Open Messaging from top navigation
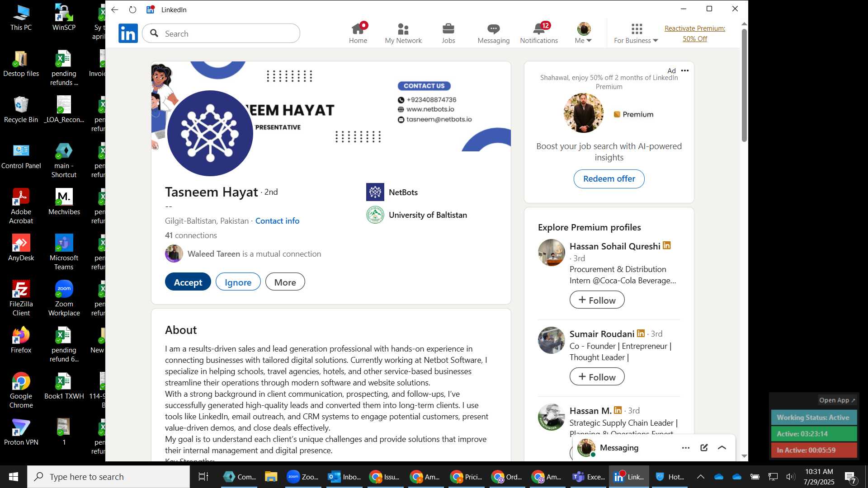The height and width of the screenshot is (488, 868). 494,33
